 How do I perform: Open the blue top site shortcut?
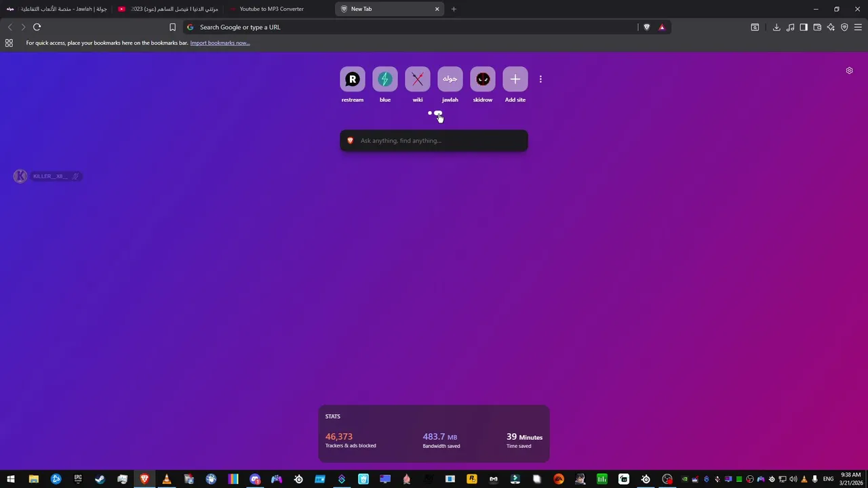pos(385,85)
